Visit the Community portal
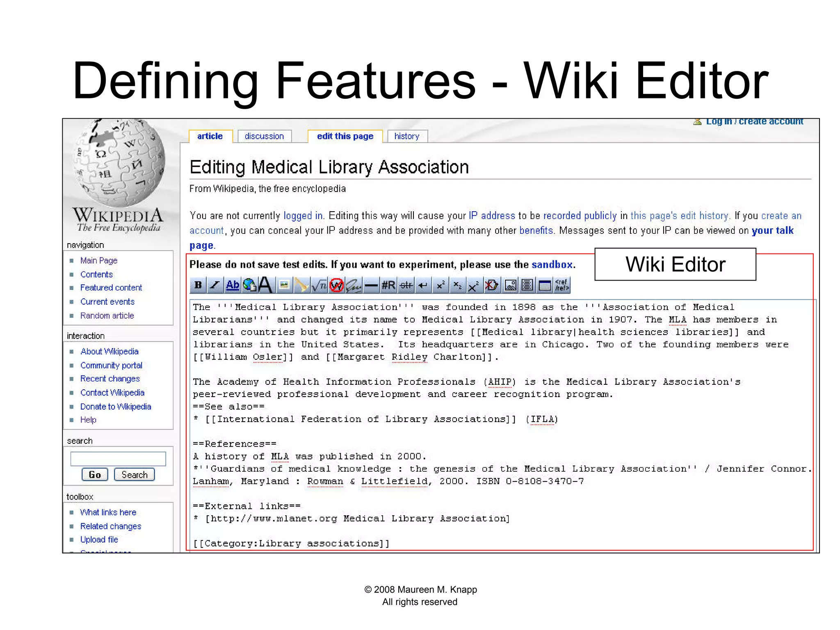 pyautogui.click(x=111, y=365)
